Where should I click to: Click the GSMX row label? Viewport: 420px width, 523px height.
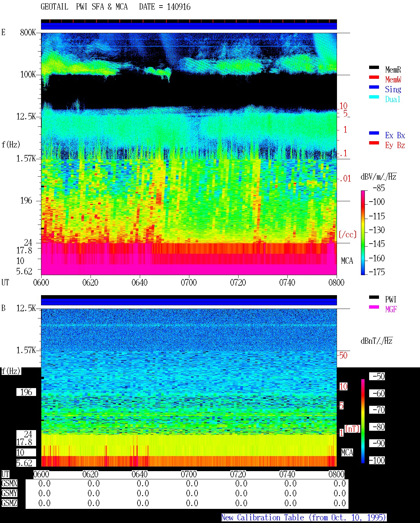[9, 484]
